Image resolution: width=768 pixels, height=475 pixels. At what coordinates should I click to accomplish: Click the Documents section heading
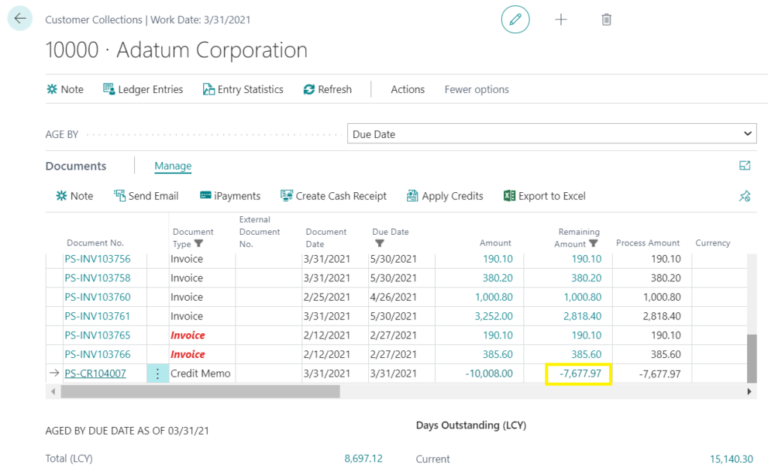coord(76,166)
